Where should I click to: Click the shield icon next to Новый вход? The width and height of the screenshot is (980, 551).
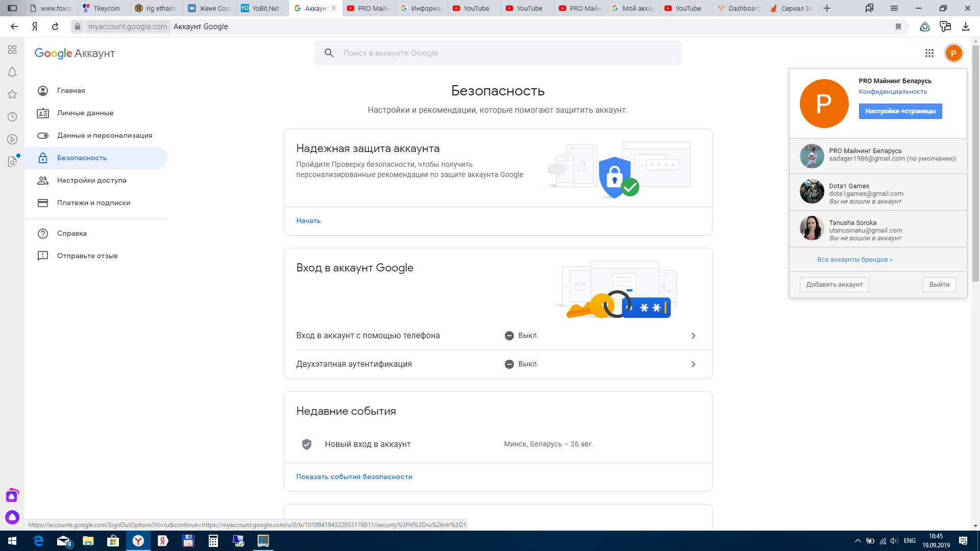coord(307,444)
